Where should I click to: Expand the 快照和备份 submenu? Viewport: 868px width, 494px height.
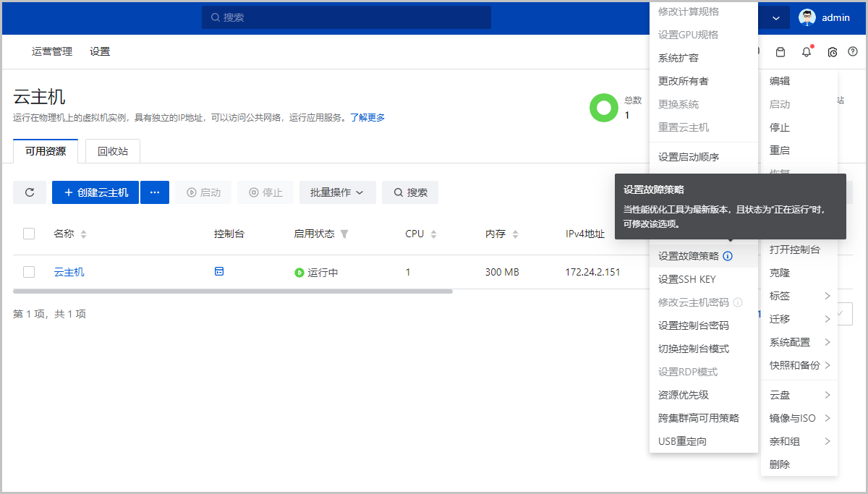point(799,365)
